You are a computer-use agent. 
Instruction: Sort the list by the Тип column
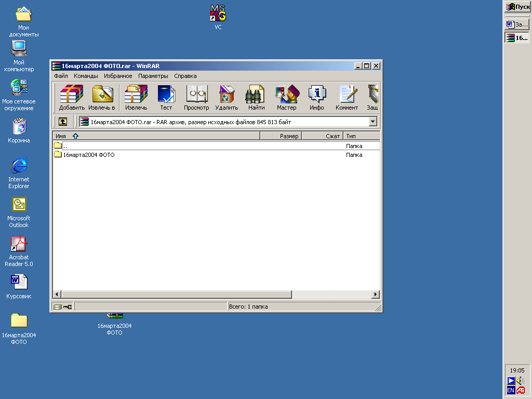tap(362, 136)
